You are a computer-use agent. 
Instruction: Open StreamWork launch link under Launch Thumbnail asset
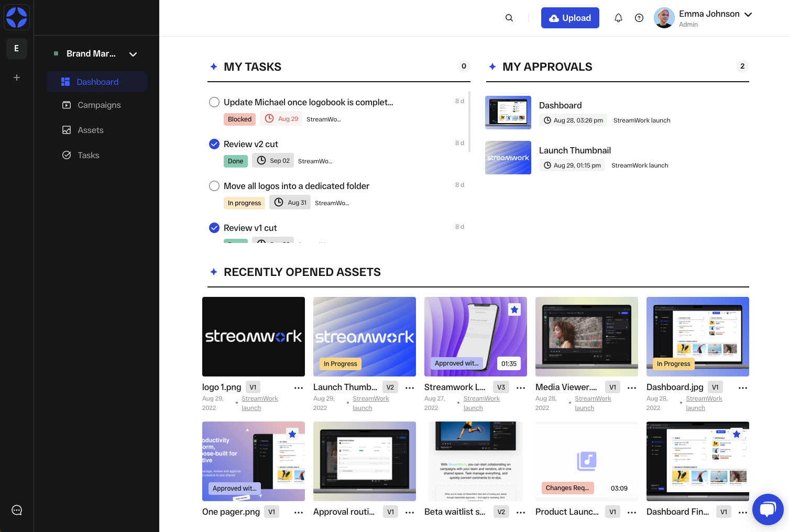click(x=371, y=403)
